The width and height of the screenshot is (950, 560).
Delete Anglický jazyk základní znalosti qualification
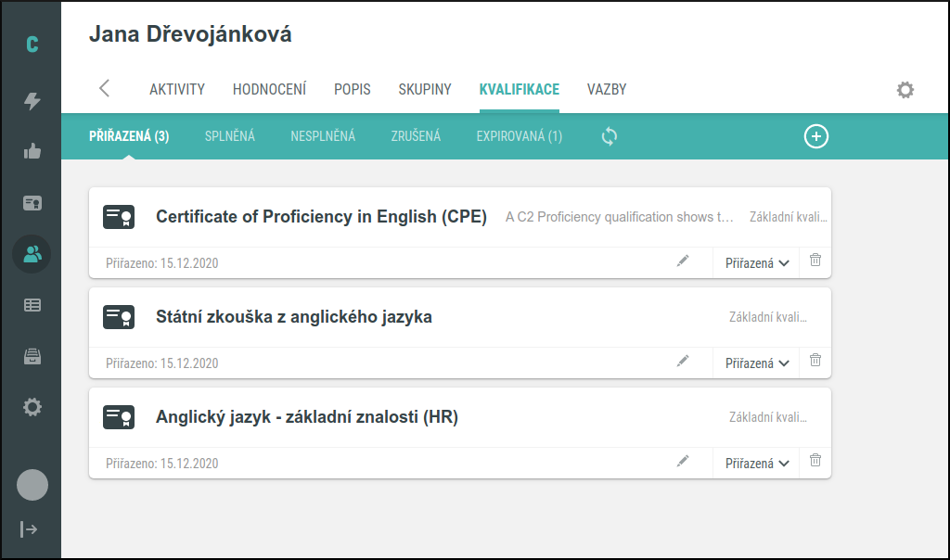coord(815,461)
